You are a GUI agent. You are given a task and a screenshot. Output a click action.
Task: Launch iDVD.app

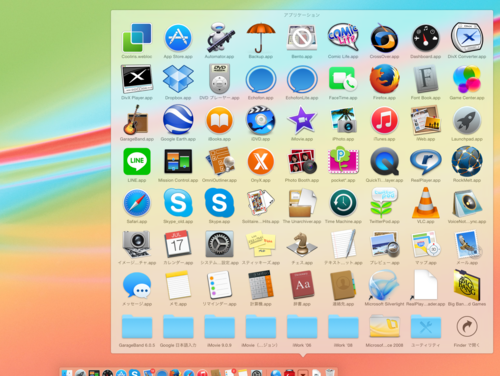tap(261, 120)
